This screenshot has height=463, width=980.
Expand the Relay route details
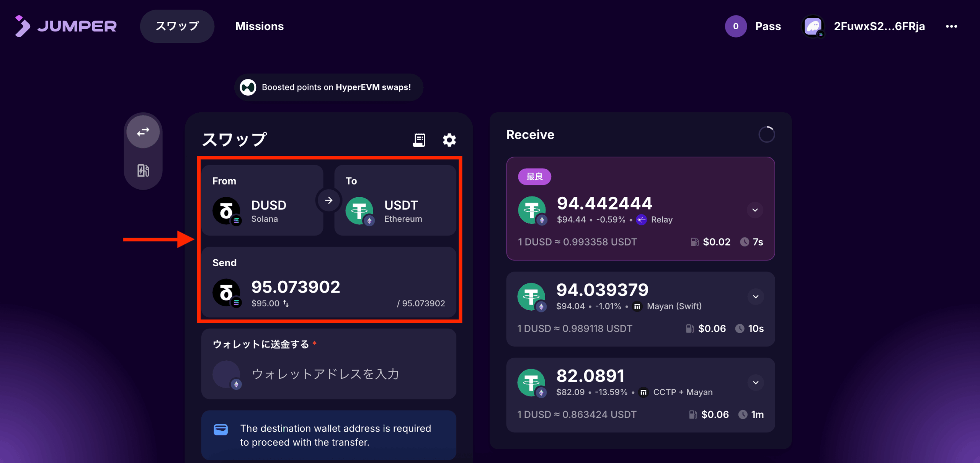[x=755, y=210]
